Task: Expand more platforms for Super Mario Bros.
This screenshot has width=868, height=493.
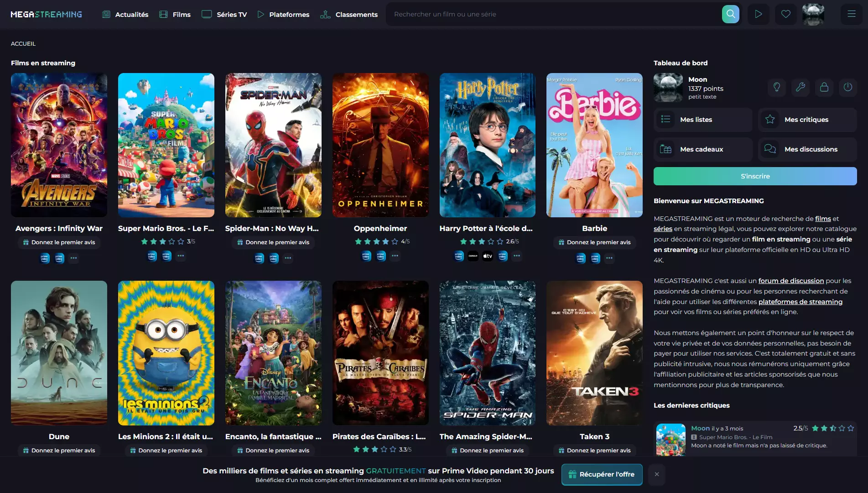Action: pos(181,256)
